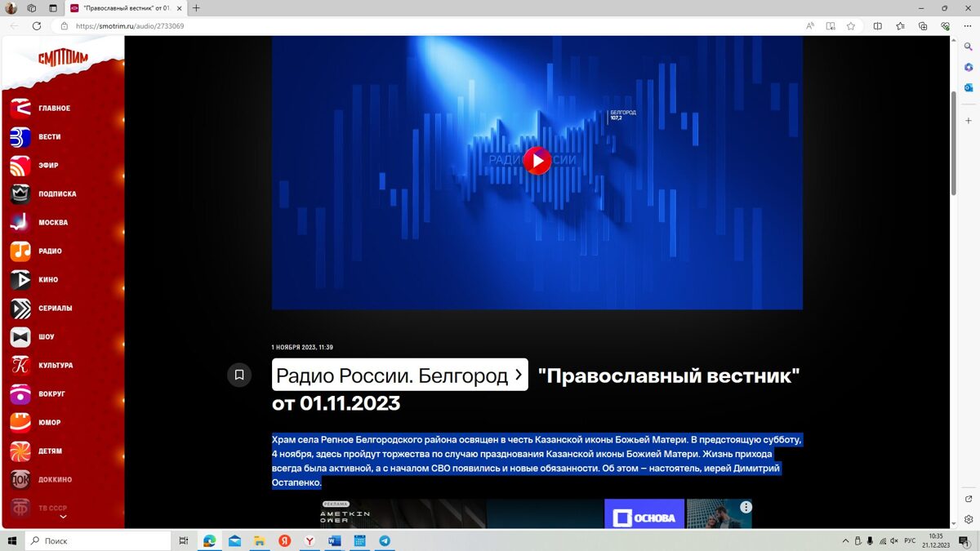Select the Доккино menu label
Viewport: 980px width, 551px height.
tap(56, 480)
